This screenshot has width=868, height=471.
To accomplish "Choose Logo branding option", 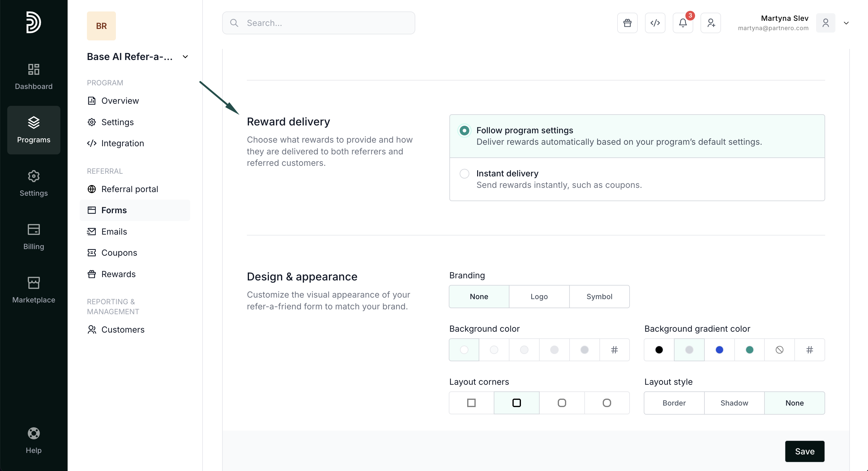I will click(539, 296).
